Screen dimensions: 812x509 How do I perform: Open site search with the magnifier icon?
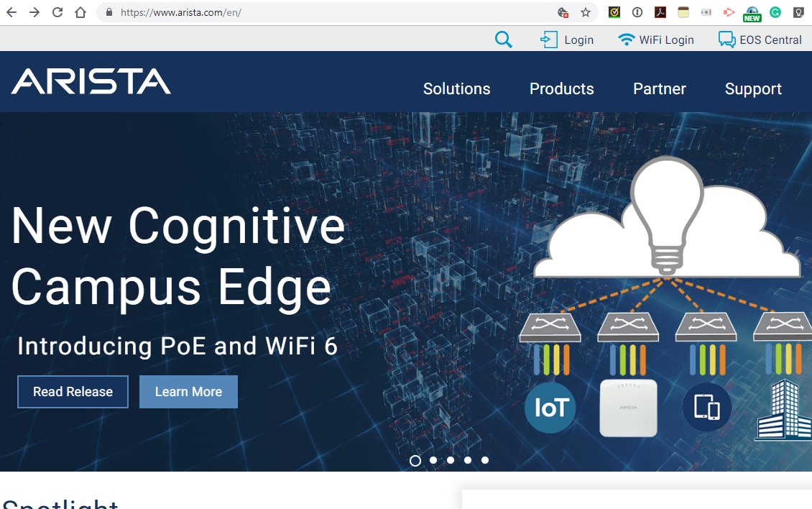coord(503,40)
